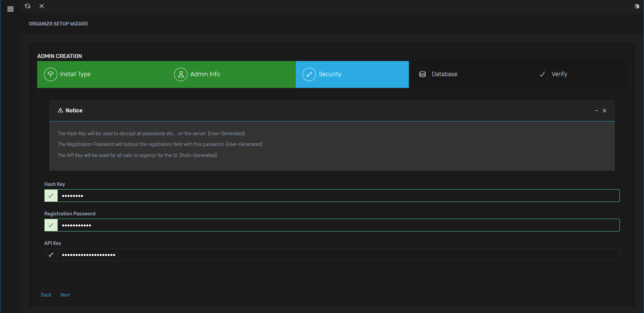Select the Security step tab
This screenshot has width=644, height=313.
point(352,74)
